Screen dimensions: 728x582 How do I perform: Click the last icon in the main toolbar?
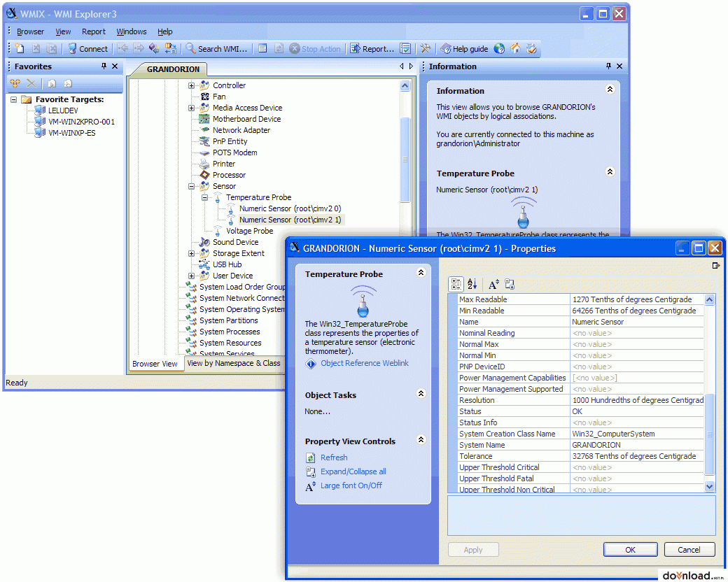531,48
